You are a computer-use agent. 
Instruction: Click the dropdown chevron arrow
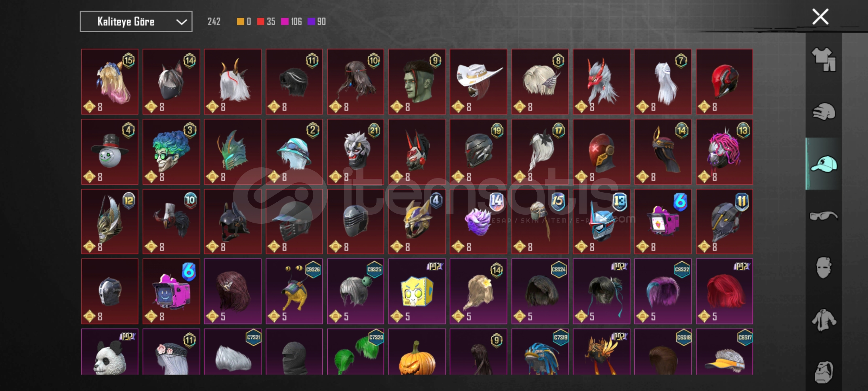coord(181,22)
